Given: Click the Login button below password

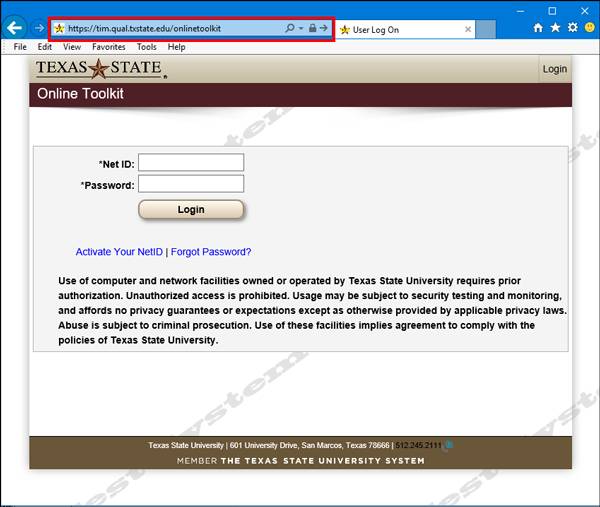Looking at the screenshot, I should 191,210.
